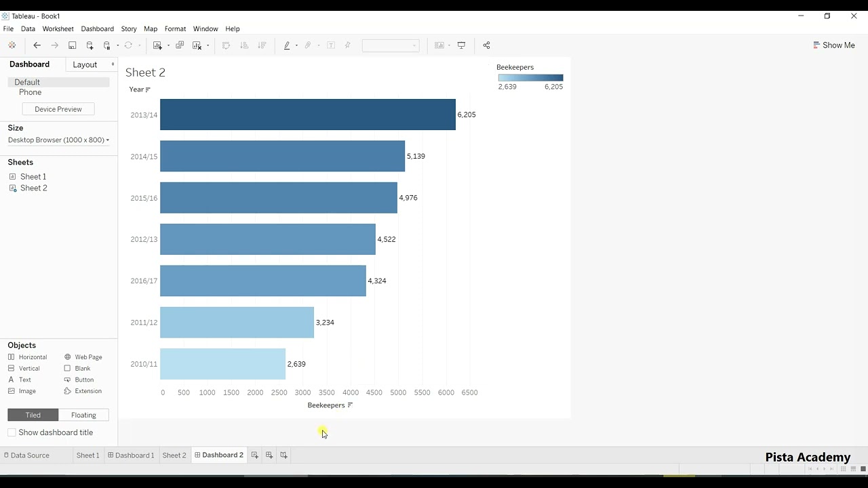
Task: Open the Worksheet menu
Action: tap(58, 28)
